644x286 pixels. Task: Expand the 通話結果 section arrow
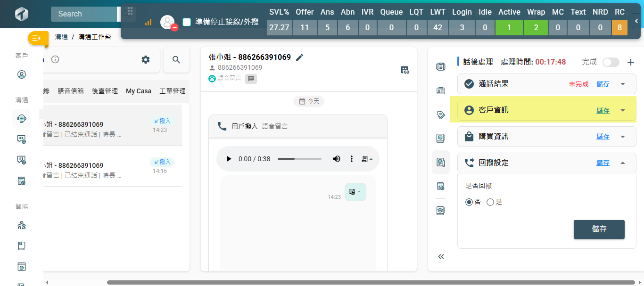point(622,84)
